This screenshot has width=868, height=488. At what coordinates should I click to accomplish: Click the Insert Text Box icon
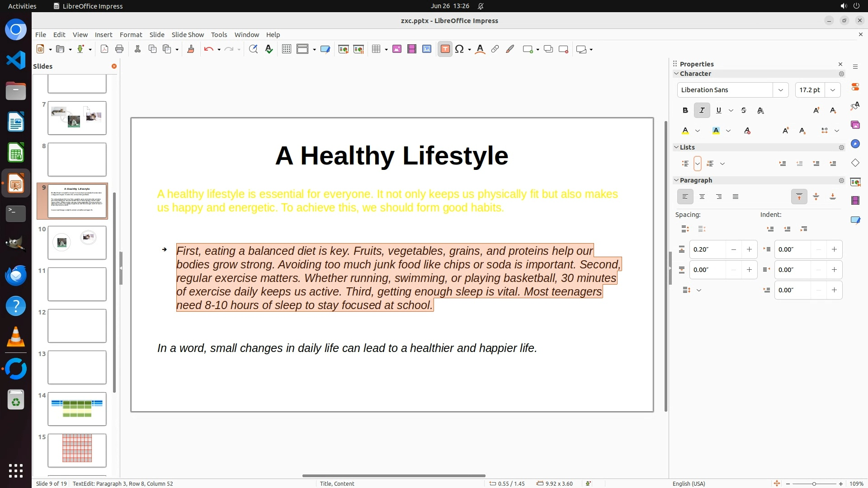tap(445, 49)
